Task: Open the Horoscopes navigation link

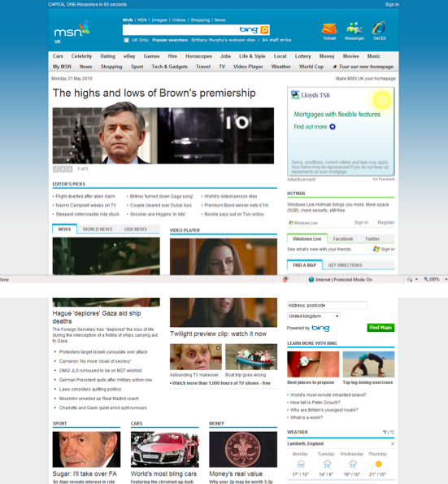Action: [198, 56]
